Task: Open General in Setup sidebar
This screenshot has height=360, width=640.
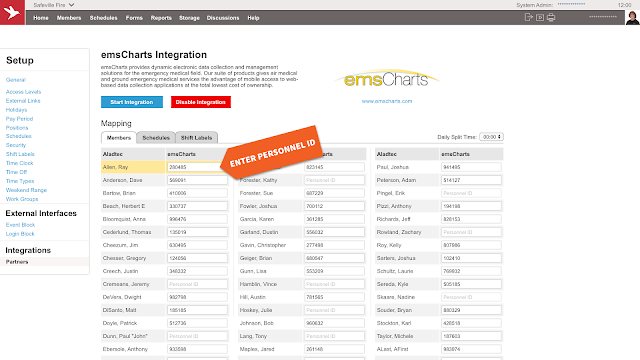Action: 16,80
